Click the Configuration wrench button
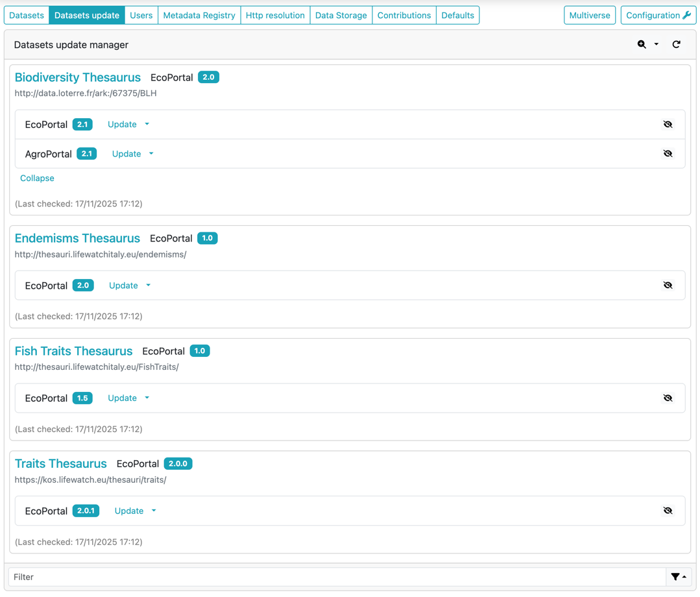 point(658,15)
